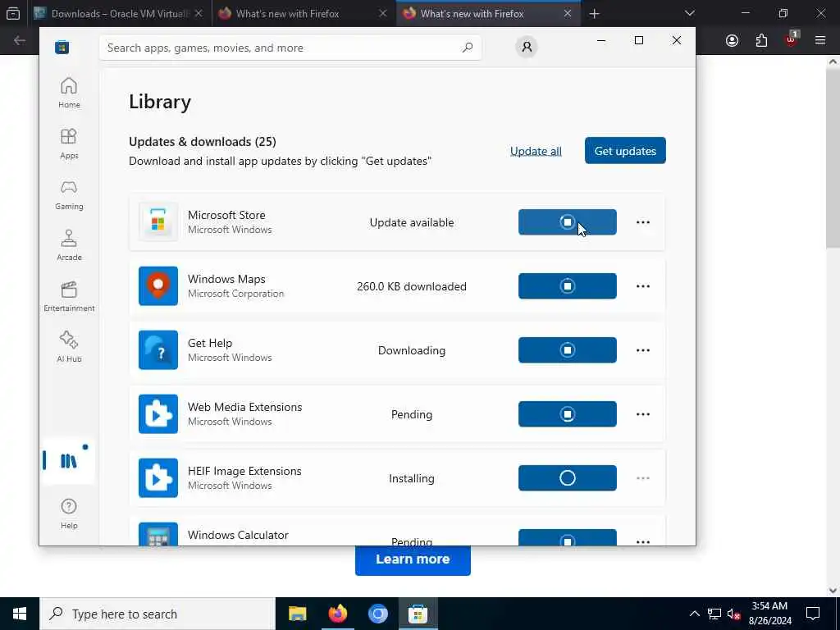This screenshot has width=840, height=630.
Task: Click '260.0 KB downloaded' status text
Action: [412, 286]
